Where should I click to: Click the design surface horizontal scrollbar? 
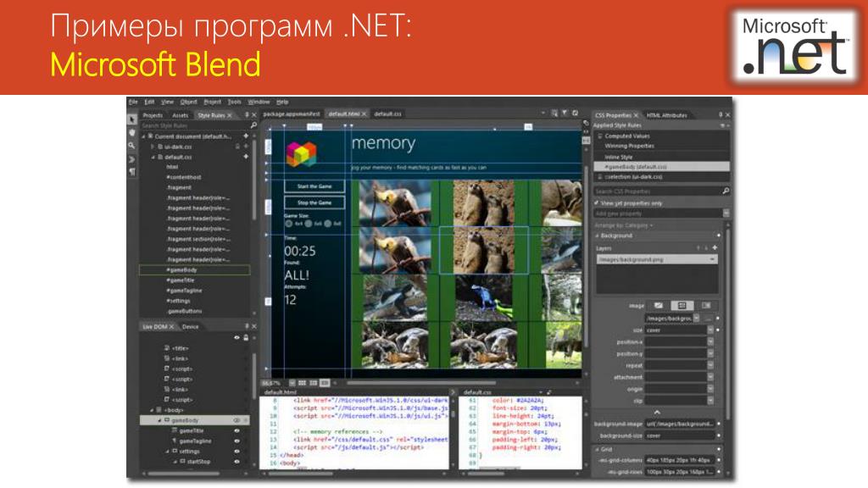420,383
